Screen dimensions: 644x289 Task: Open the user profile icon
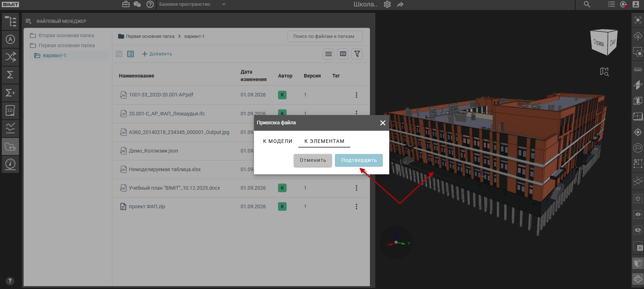pyautogui.click(x=636, y=4)
